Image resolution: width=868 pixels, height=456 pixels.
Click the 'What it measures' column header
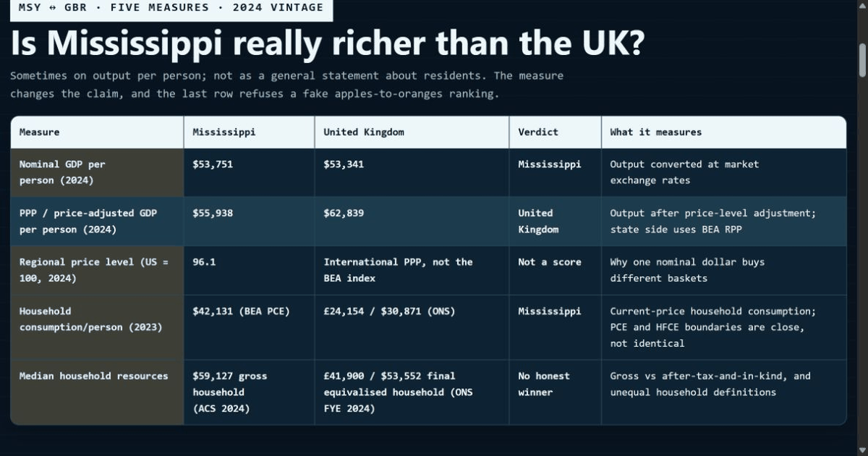724,132
